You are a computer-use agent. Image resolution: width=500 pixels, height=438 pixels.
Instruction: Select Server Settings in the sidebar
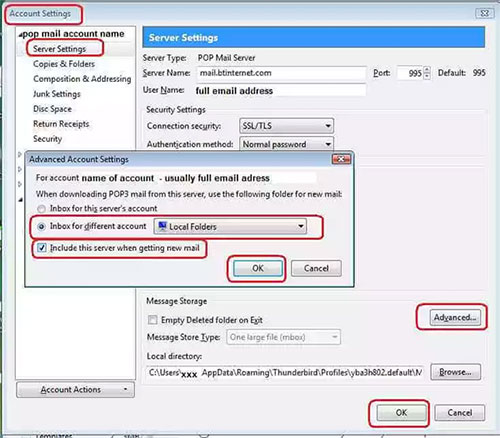point(59,49)
